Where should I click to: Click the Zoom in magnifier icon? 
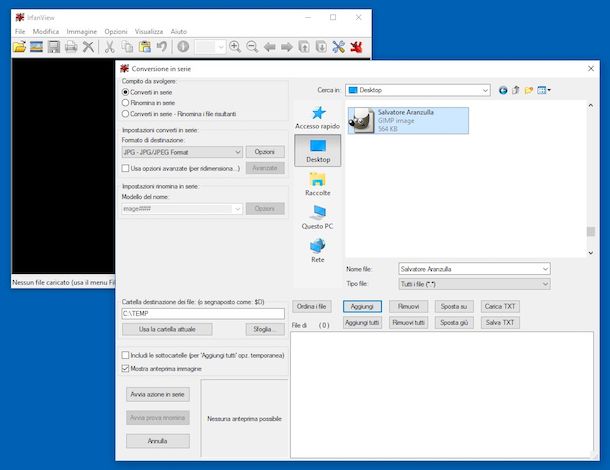pos(235,47)
